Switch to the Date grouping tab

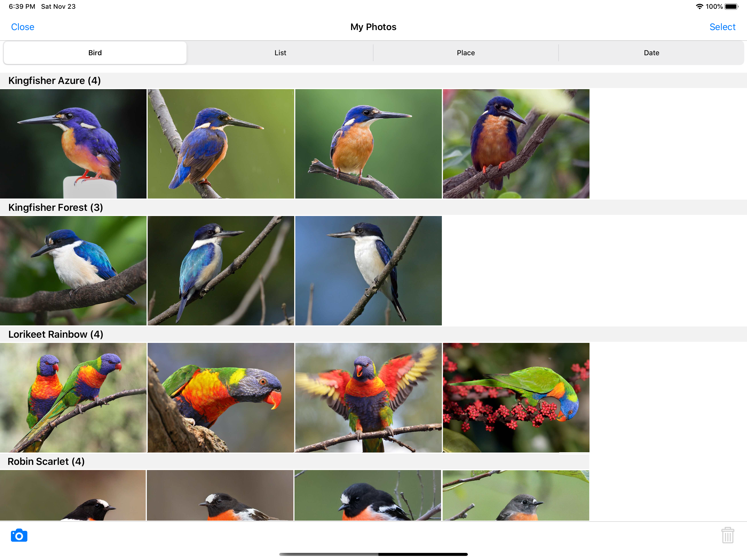pyautogui.click(x=651, y=53)
